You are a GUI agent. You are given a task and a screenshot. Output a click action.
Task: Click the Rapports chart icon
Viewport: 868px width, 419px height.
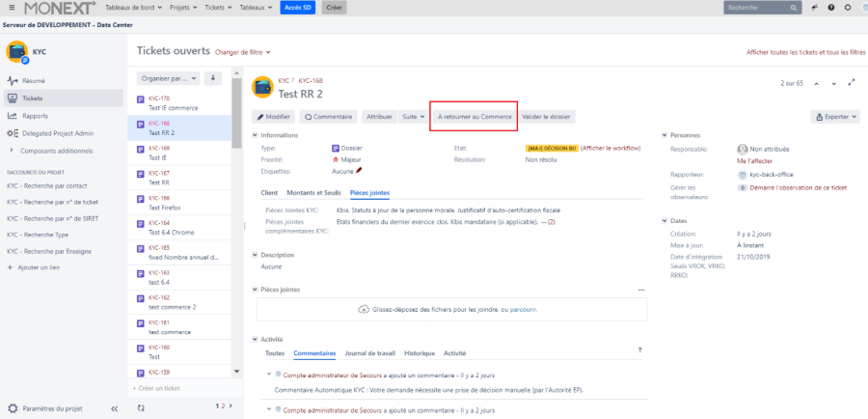coord(13,116)
